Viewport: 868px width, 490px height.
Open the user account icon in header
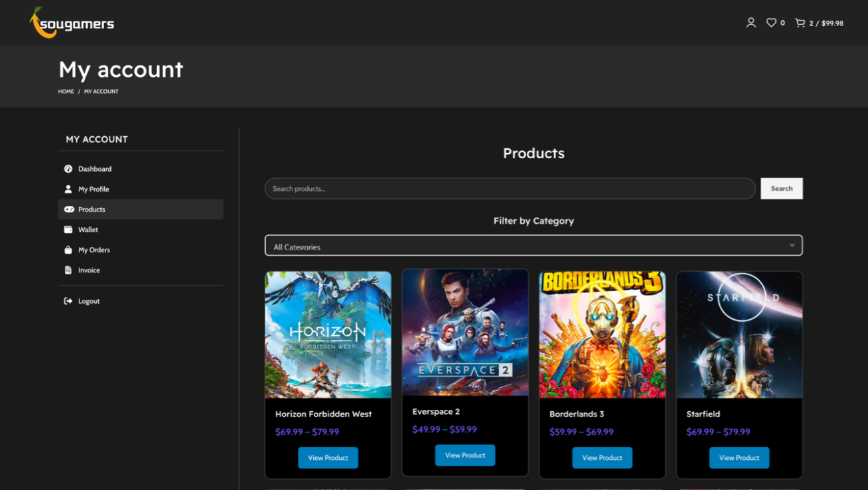[x=750, y=23]
